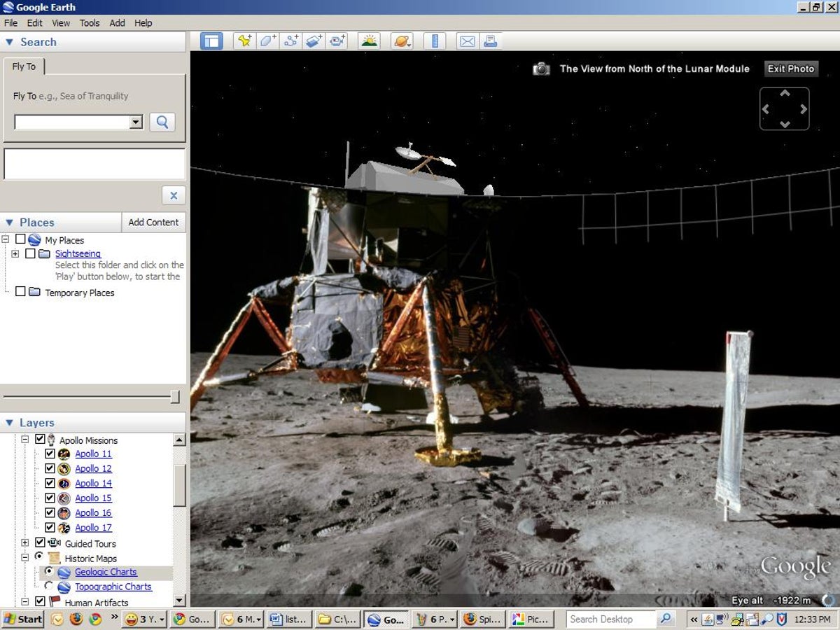Click the Record a Tour camera icon
Screen dimensions: 840x630
pyautogui.click(x=337, y=41)
